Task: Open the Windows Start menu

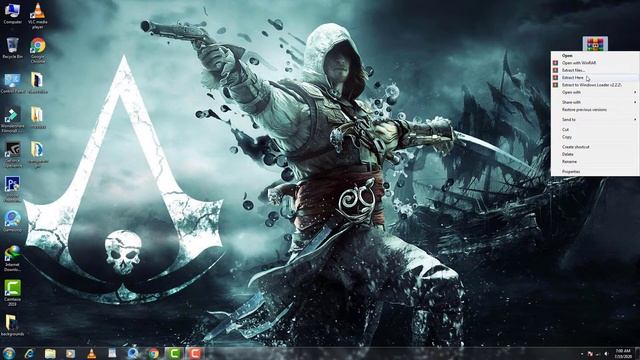Action: 9,353
